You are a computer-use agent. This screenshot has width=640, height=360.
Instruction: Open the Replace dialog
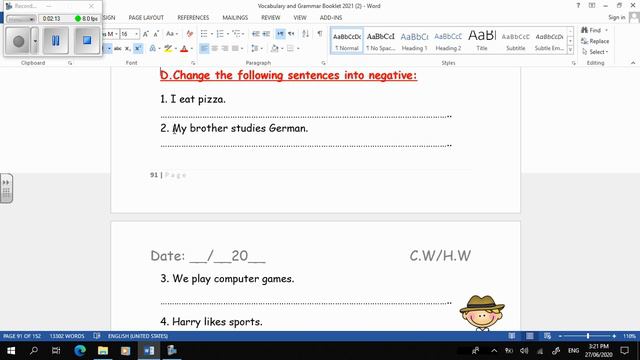coord(595,41)
